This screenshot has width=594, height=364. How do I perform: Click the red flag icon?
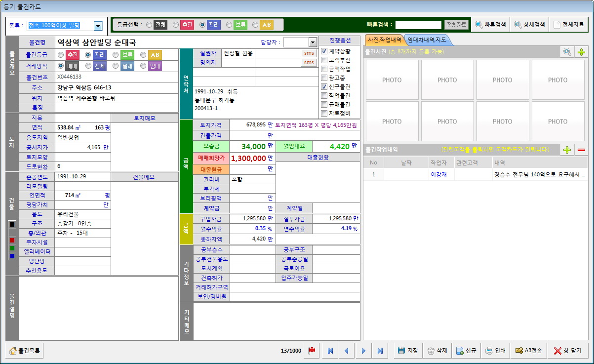point(312,351)
